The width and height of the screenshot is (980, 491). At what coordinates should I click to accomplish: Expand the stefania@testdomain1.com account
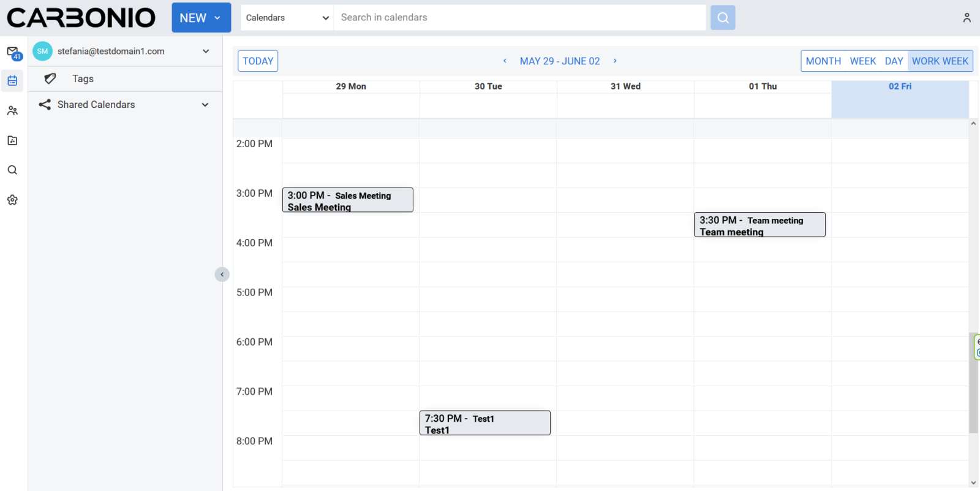(206, 51)
